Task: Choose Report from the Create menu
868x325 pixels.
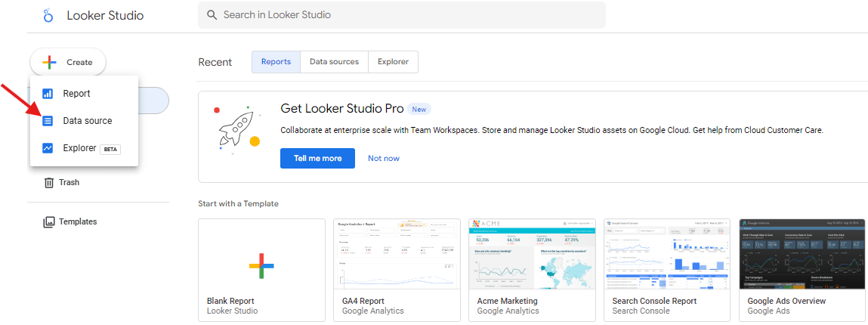Action: (84, 94)
